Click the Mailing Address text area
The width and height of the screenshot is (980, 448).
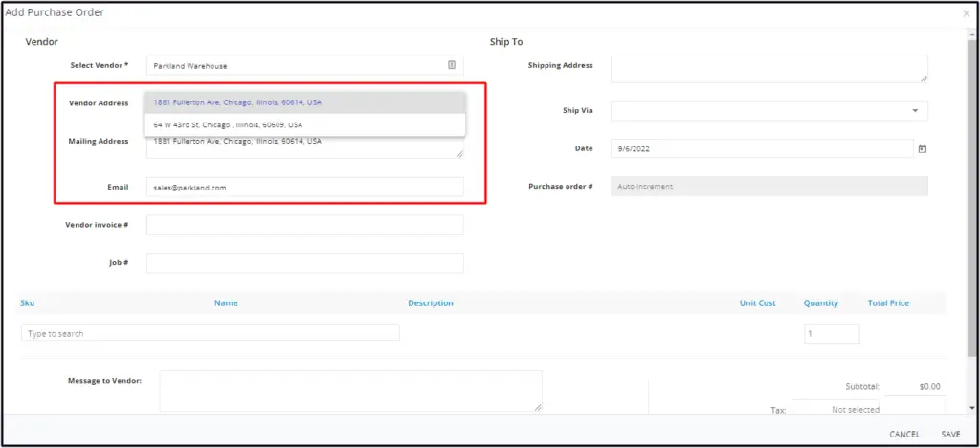pos(305,147)
